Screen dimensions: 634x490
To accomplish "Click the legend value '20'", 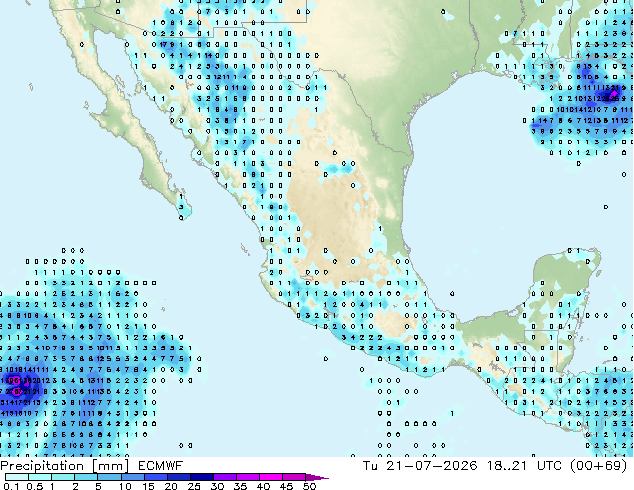I will (x=171, y=486).
